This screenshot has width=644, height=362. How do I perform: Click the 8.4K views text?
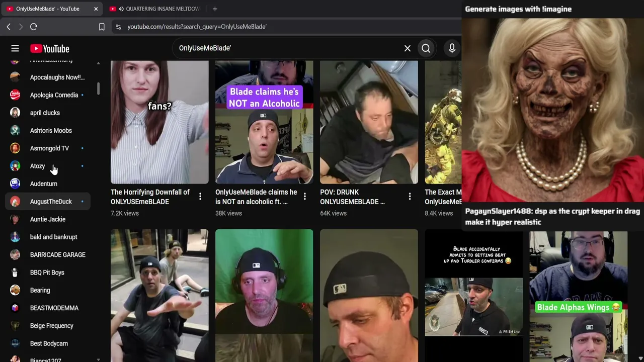point(439,213)
